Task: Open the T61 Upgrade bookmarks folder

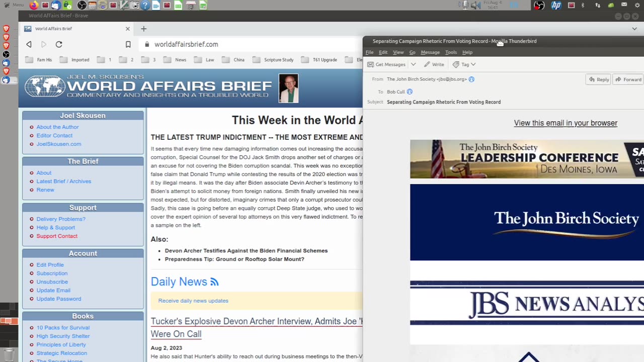Action: pos(319,60)
